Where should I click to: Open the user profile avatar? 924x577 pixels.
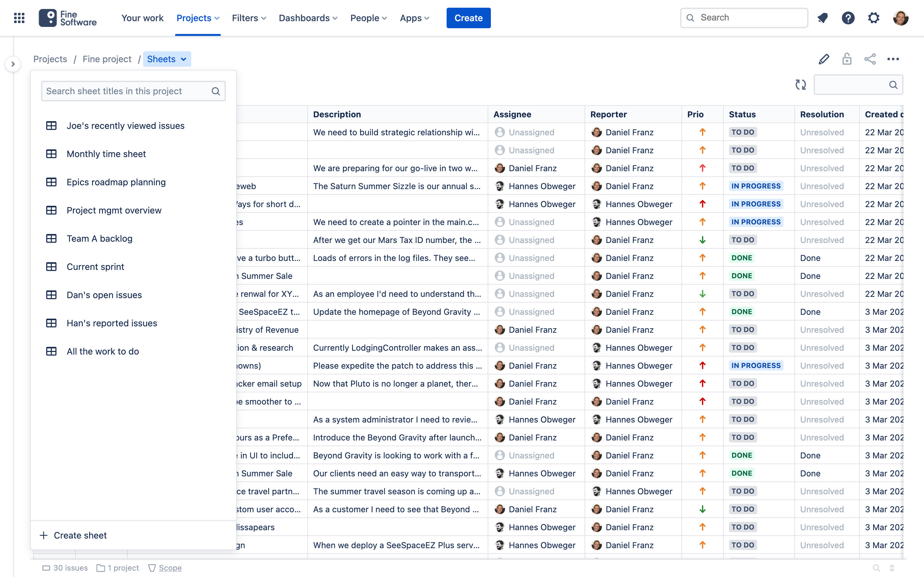pyautogui.click(x=900, y=18)
